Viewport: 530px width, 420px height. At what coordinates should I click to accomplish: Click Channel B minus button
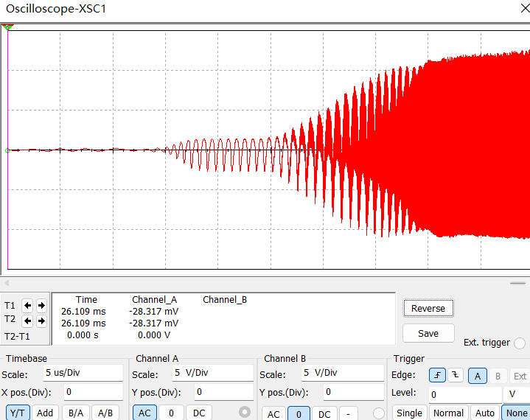coord(348,414)
